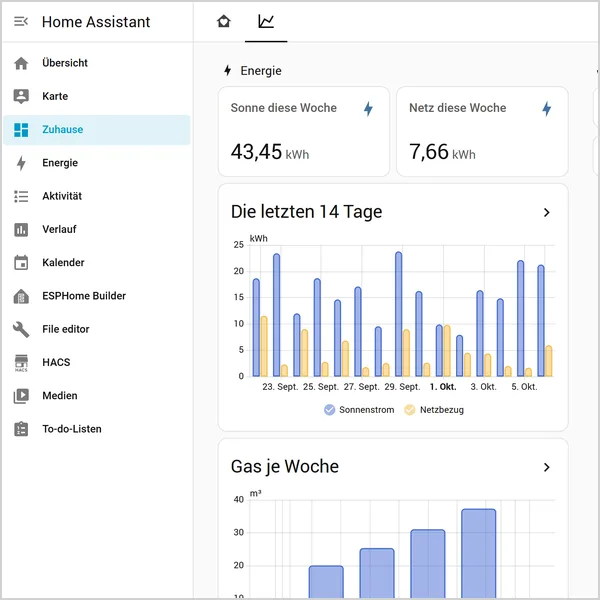This screenshot has height=600, width=600.
Task: Click the Sonne diese Woche 43,45 kWh value
Action: click(270, 152)
